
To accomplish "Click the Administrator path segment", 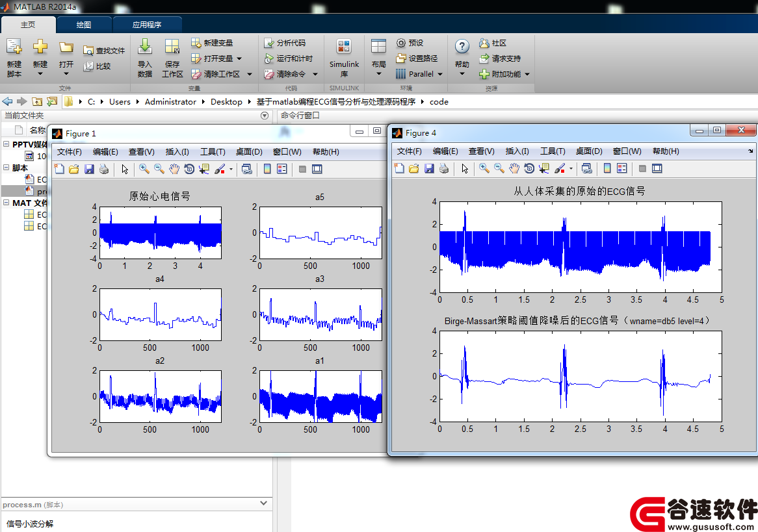I will (170, 101).
